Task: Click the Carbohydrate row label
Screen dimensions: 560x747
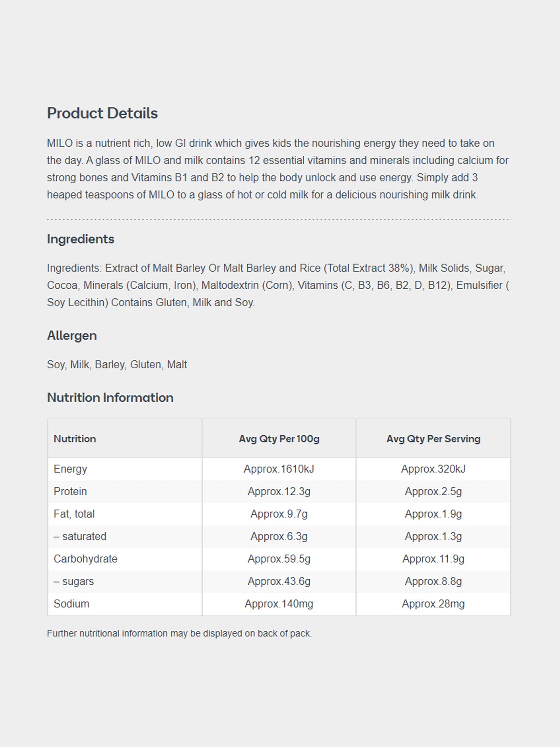Action: (85, 559)
